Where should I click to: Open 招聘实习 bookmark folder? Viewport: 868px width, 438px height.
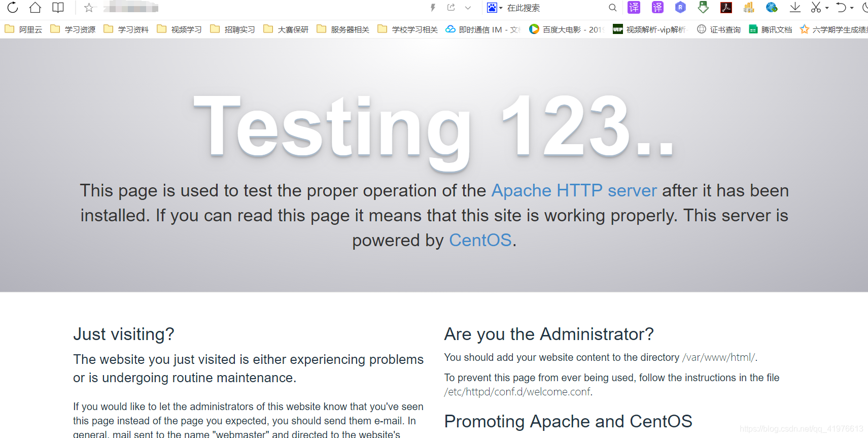tap(233, 29)
